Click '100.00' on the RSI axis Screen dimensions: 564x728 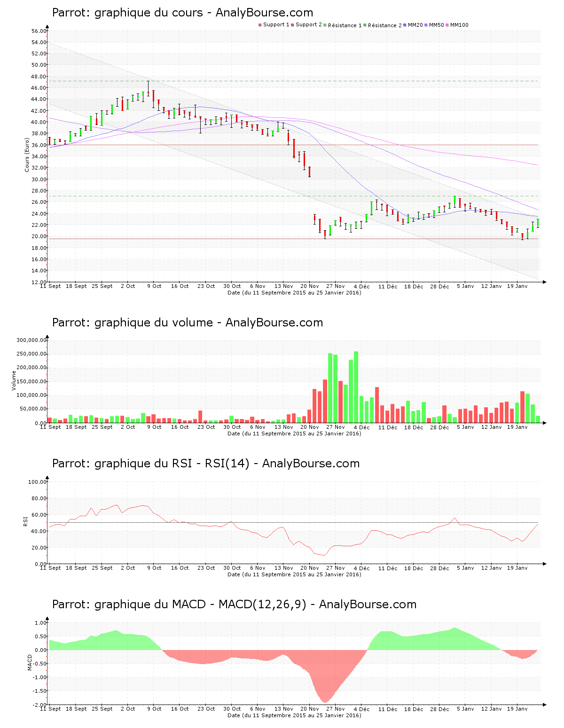click(x=38, y=482)
